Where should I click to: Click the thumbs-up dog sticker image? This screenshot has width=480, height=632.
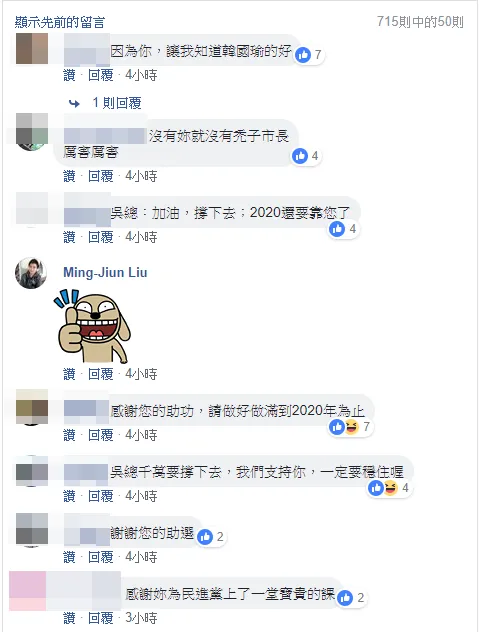click(x=92, y=326)
